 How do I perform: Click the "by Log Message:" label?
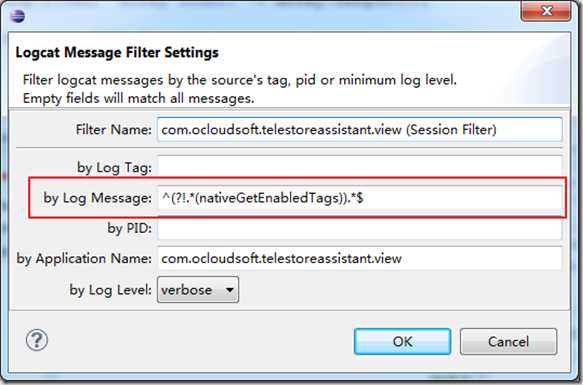(x=98, y=198)
